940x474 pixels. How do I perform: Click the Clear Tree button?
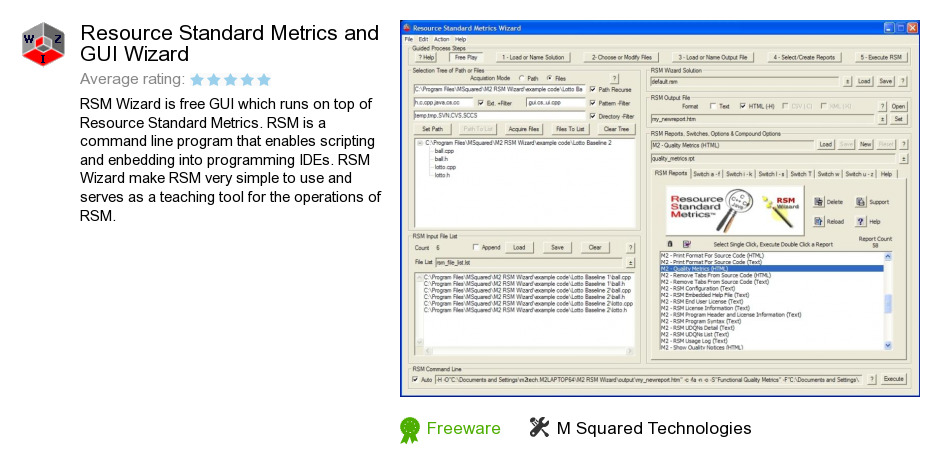[x=616, y=129]
